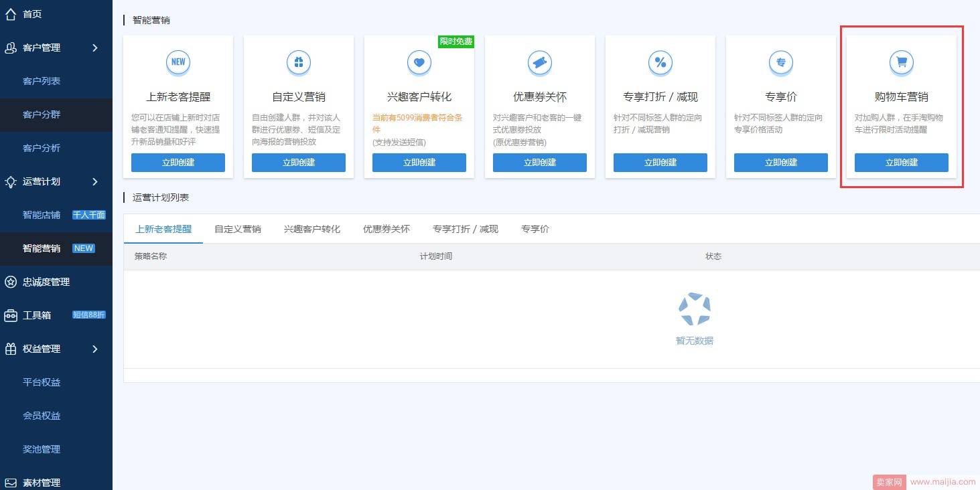980x490 pixels.
Task: Click the 短信88折 badge beside 工具箱
Action: [89, 315]
